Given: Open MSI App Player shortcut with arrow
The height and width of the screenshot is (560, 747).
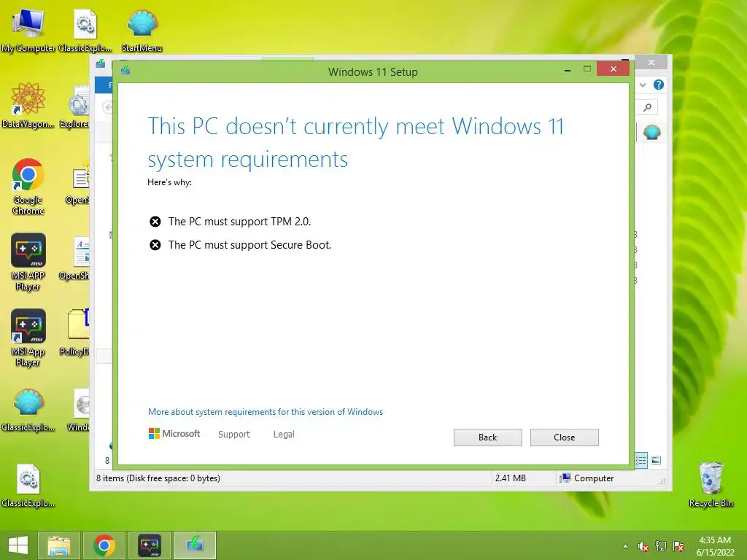Looking at the screenshot, I should click(28, 338).
